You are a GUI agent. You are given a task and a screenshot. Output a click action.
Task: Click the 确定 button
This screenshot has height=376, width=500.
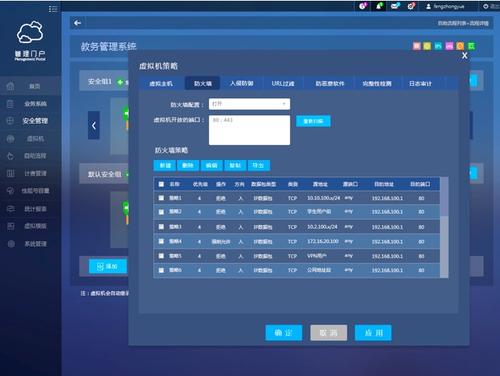(284, 333)
